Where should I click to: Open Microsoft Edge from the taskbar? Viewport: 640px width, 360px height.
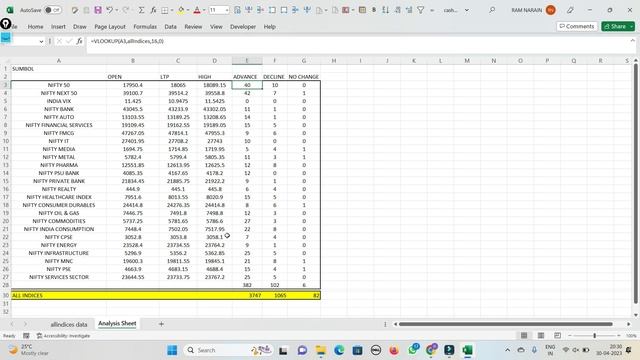339,350
